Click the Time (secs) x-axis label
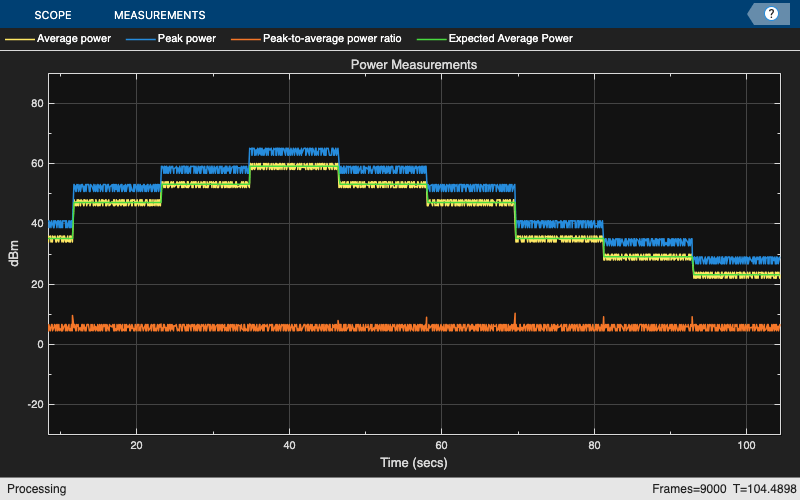This screenshot has width=800, height=500. point(414,463)
